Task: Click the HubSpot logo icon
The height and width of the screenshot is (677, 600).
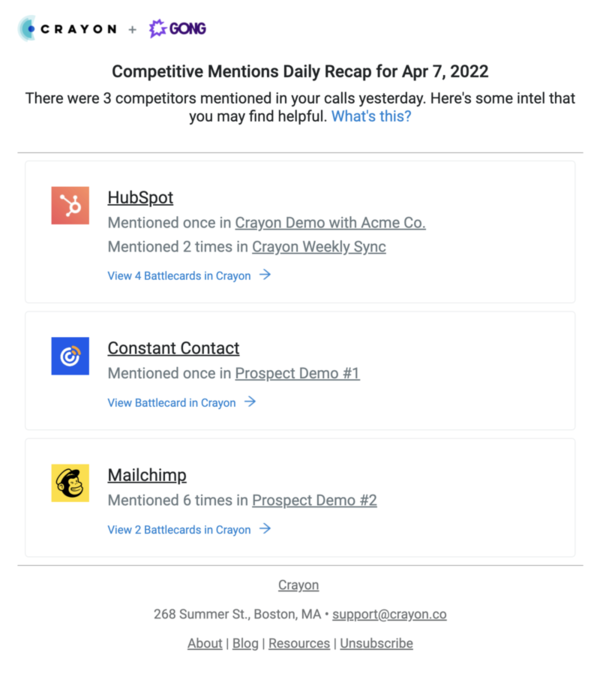Action: pyautogui.click(x=70, y=206)
